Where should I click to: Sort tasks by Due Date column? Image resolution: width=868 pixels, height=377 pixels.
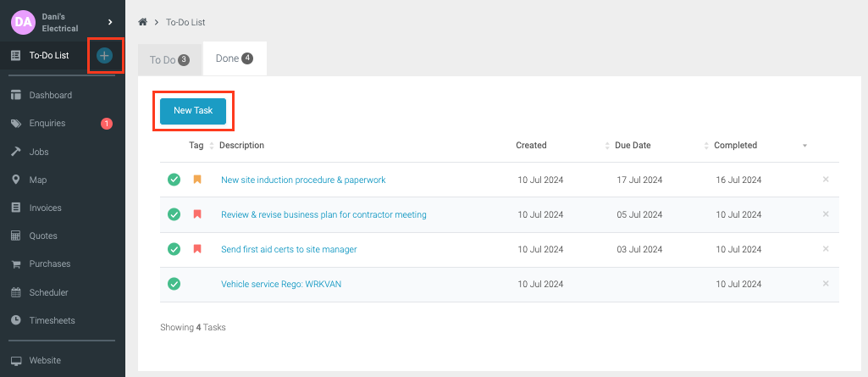click(x=633, y=146)
